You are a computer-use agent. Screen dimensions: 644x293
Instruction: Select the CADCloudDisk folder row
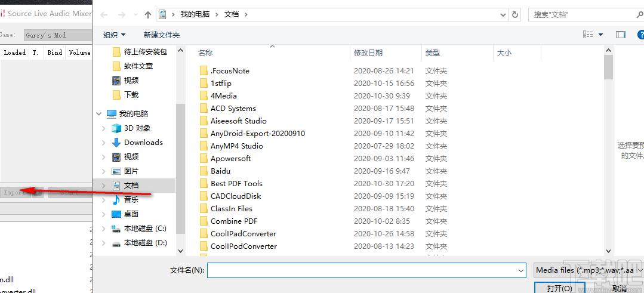[323, 196]
